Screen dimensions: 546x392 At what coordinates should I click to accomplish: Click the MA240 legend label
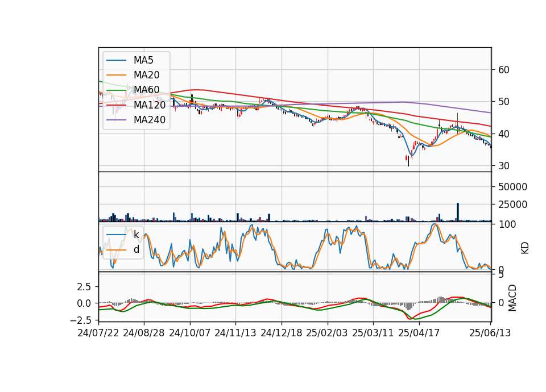pos(150,120)
